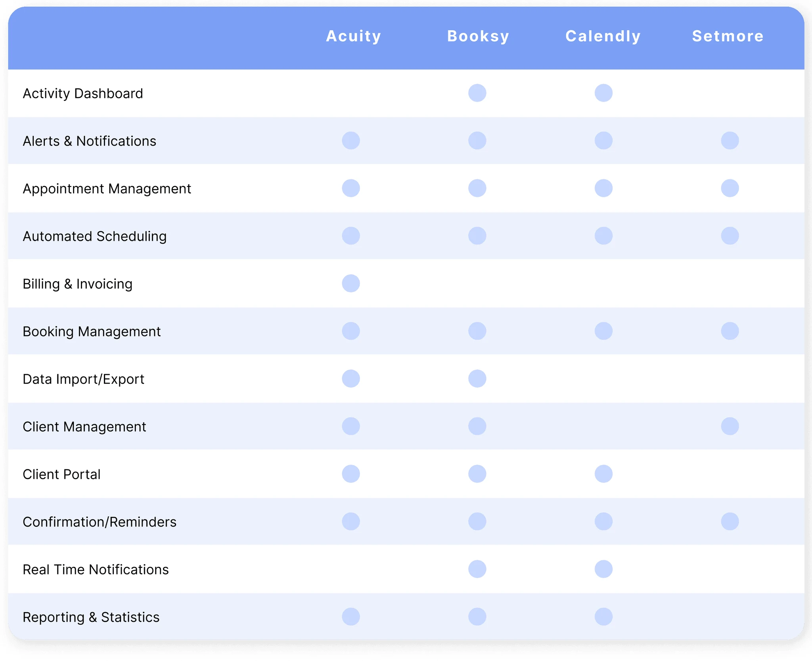The width and height of the screenshot is (812, 661).
Task: Click Booksy dot for Confirmation/Reminders
Action: [477, 521]
